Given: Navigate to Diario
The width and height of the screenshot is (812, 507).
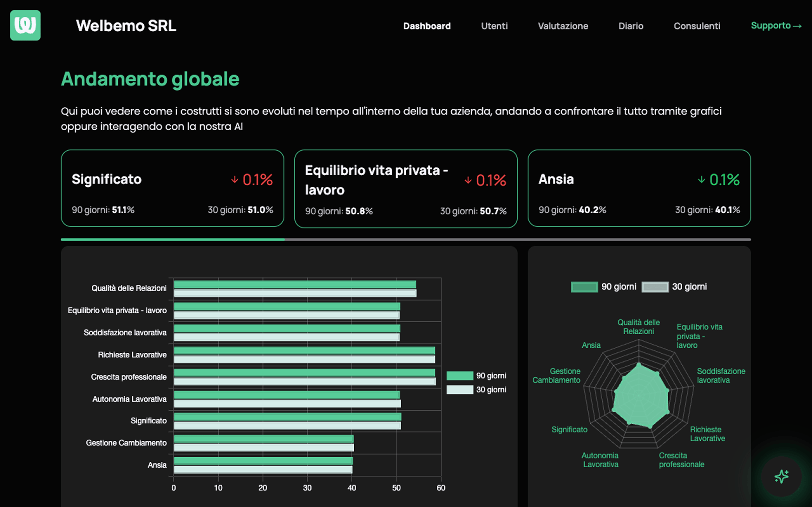Looking at the screenshot, I should [x=631, y=26].
